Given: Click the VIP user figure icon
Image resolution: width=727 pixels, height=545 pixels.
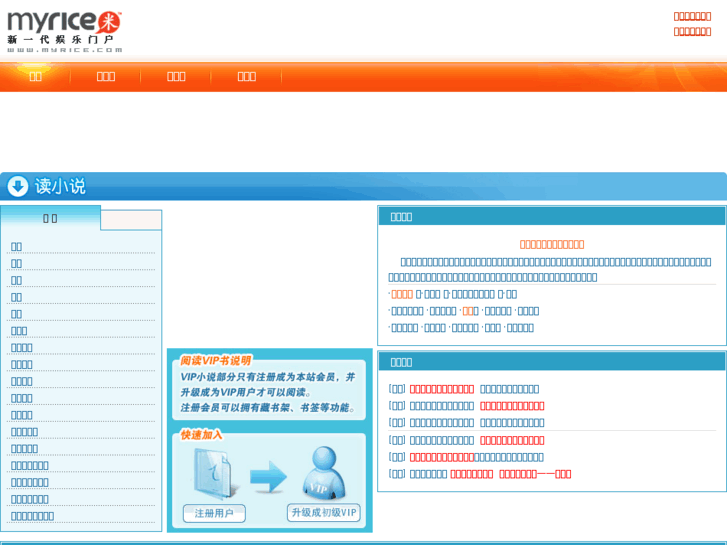Looking at the screenshot, I should pos(324,472).
